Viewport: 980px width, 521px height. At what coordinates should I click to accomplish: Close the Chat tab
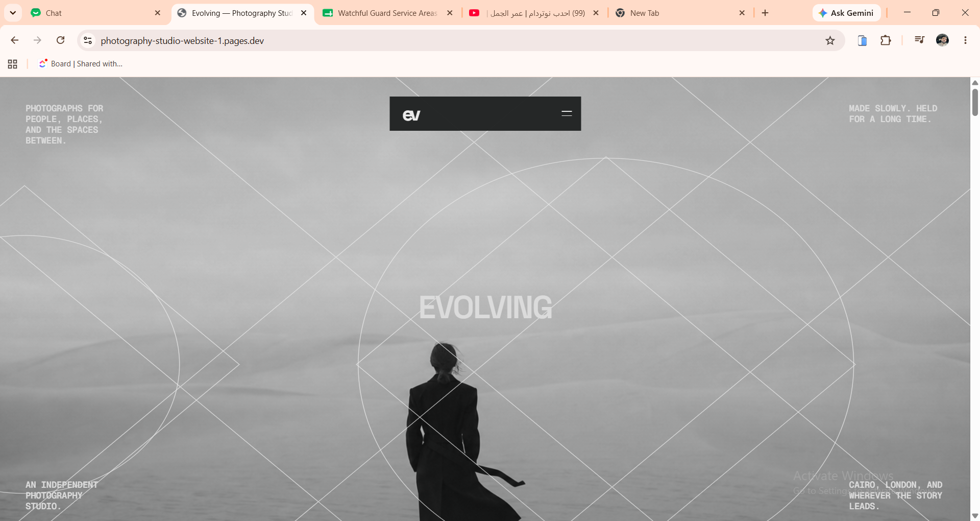(x=158, y=13)
